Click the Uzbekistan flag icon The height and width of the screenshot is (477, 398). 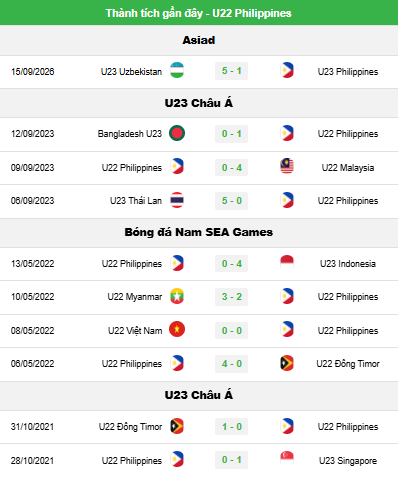tap(177, 70)
